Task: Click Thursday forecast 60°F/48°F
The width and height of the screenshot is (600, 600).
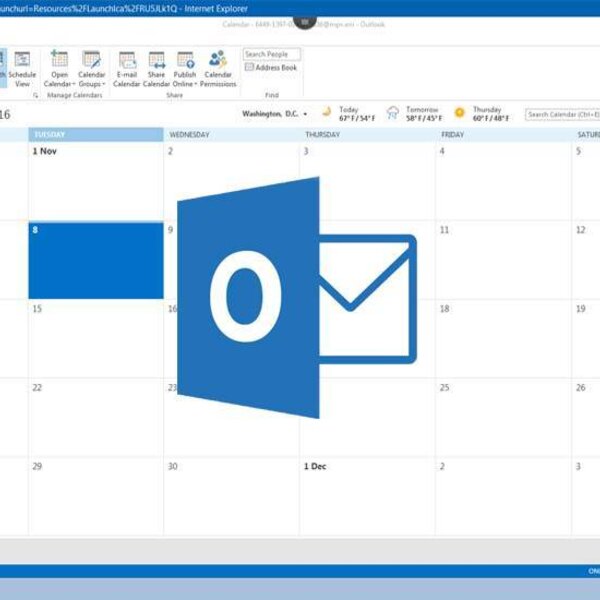Action: (x=491, y=118)
